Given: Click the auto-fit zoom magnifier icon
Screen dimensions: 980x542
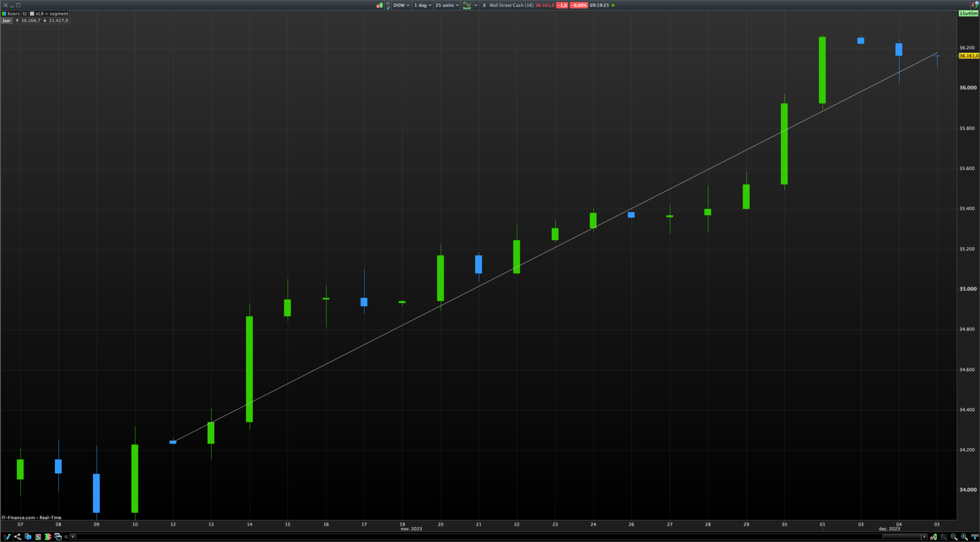Looking at the screenshot, I should [x=943, y=537].
